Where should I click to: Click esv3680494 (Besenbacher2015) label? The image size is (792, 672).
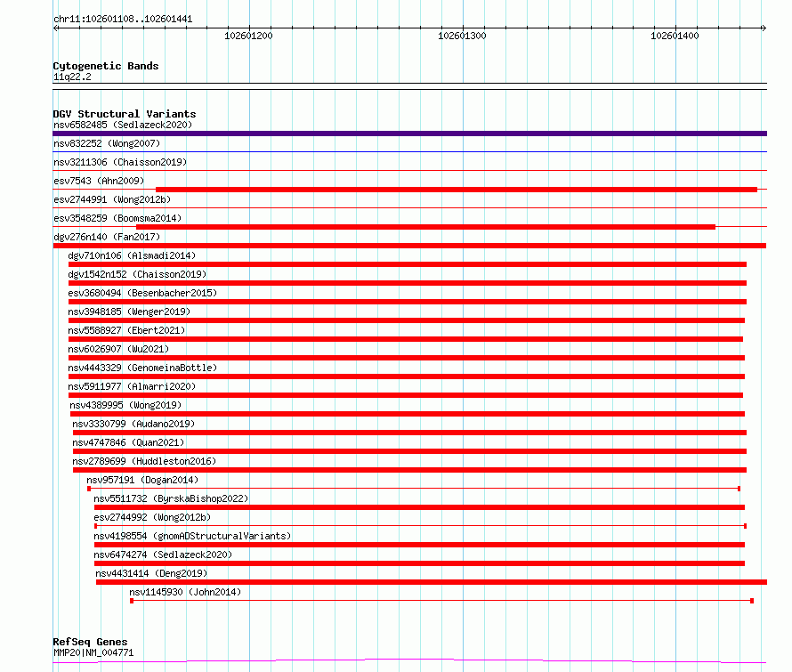[142, 293]
